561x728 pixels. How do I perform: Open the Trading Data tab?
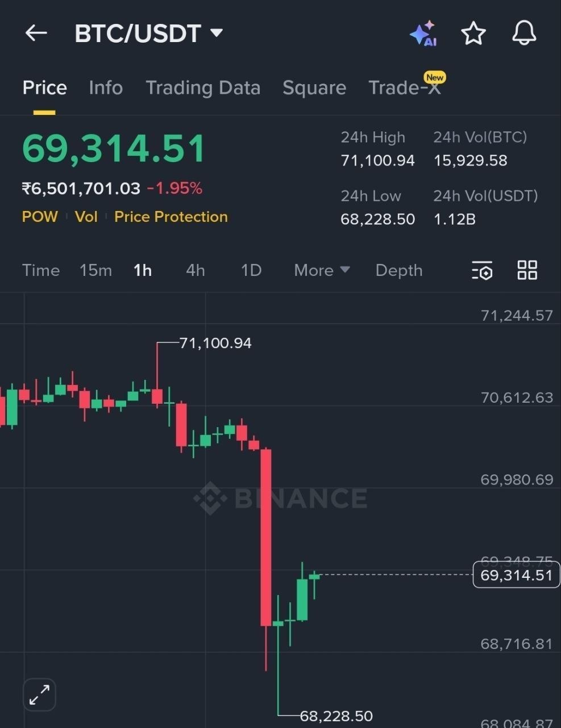pos(203,88)
